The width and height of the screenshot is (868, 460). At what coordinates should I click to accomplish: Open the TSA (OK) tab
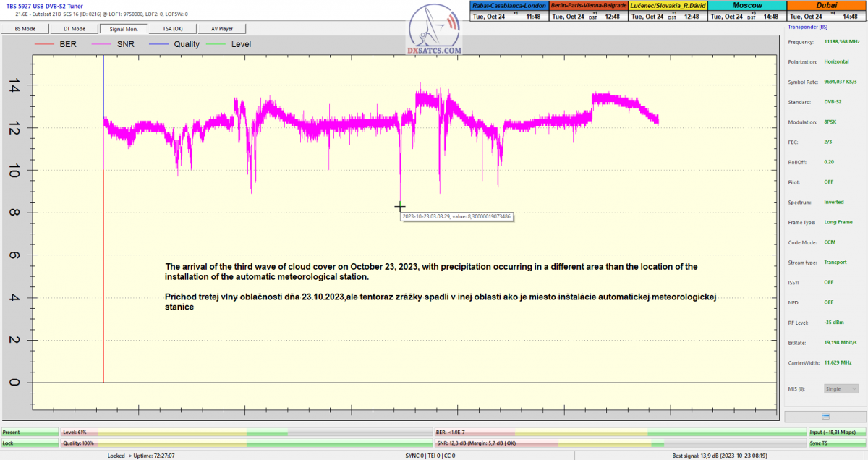172,29
